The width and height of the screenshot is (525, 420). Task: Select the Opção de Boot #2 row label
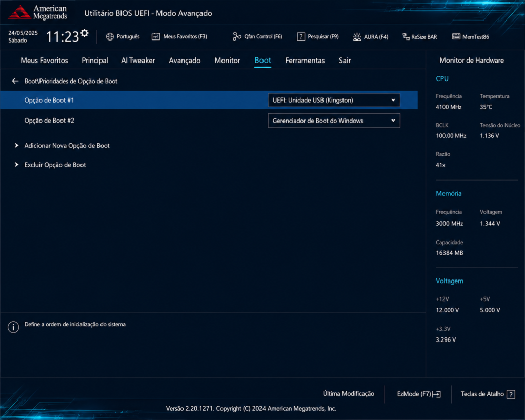tap(49, 121)
